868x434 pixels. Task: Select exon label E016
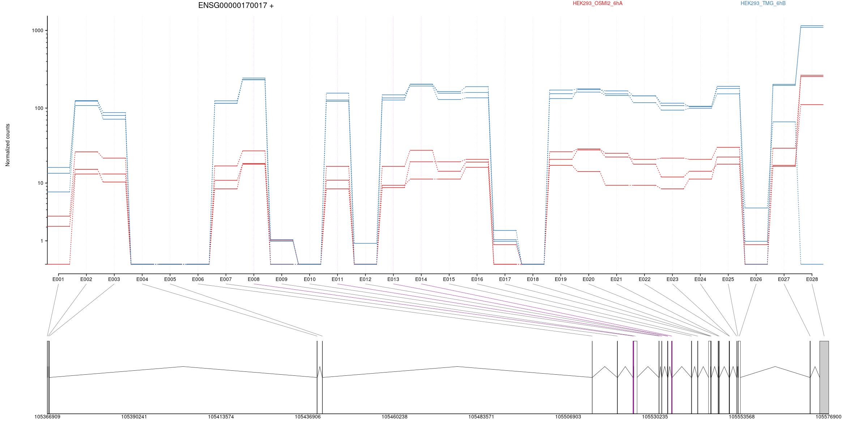point(477,279)
